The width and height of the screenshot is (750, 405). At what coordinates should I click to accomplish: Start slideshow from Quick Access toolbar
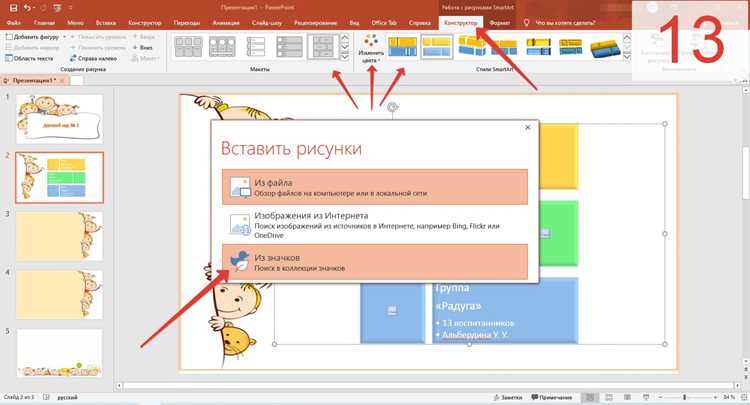point(56,8)
